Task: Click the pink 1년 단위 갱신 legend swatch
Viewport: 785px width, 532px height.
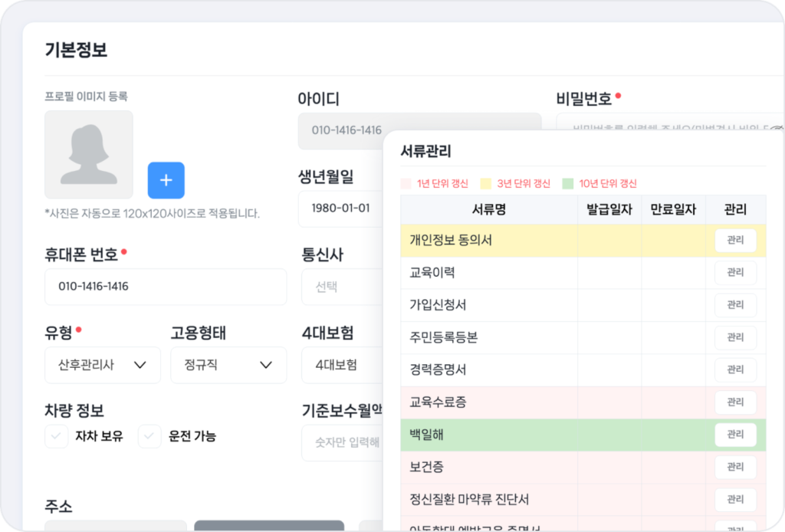Action: (406, 184)
